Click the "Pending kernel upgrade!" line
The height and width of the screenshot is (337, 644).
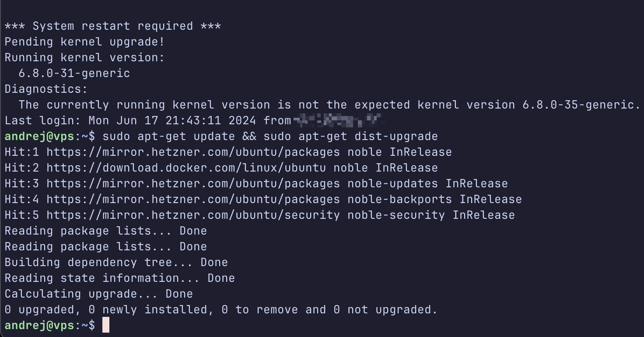coord(84,42)
